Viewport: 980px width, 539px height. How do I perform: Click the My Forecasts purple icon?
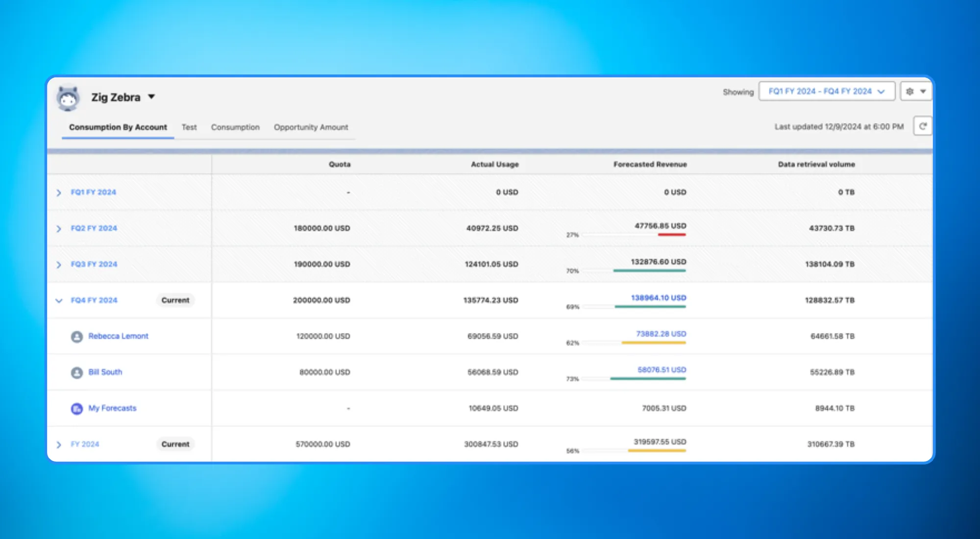point(77,409)
